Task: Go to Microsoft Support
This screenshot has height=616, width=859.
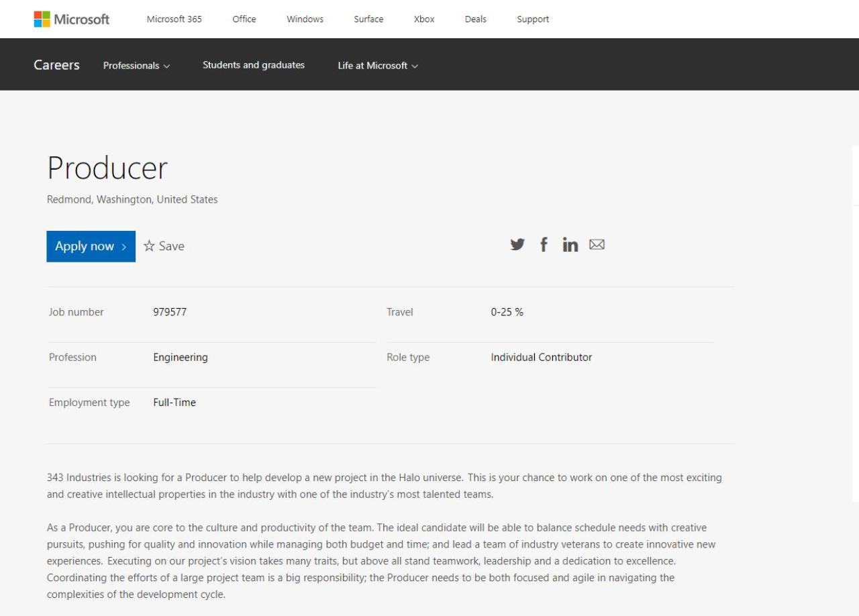Action: pos(533,19)
